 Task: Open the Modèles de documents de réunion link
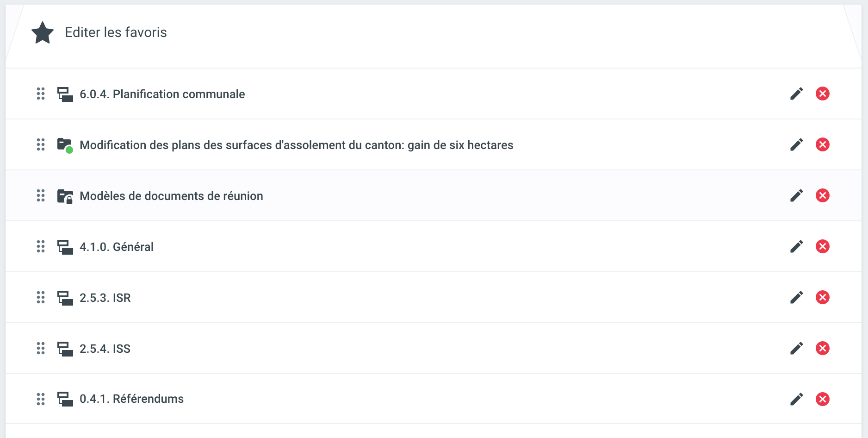pyautogui.click(x=171, y=196)
